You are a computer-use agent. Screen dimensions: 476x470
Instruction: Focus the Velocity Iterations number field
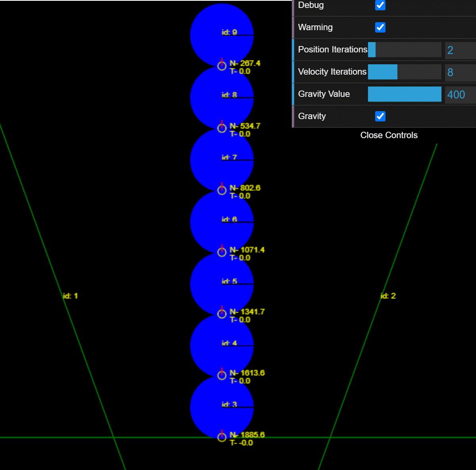tap(460, 72)
